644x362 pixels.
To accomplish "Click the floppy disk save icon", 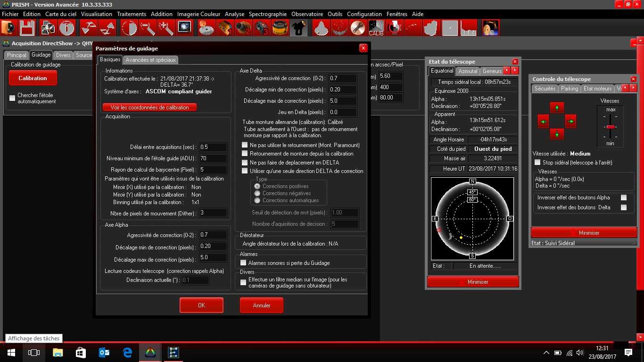I will pyautogui.click(x=27, y=28).
